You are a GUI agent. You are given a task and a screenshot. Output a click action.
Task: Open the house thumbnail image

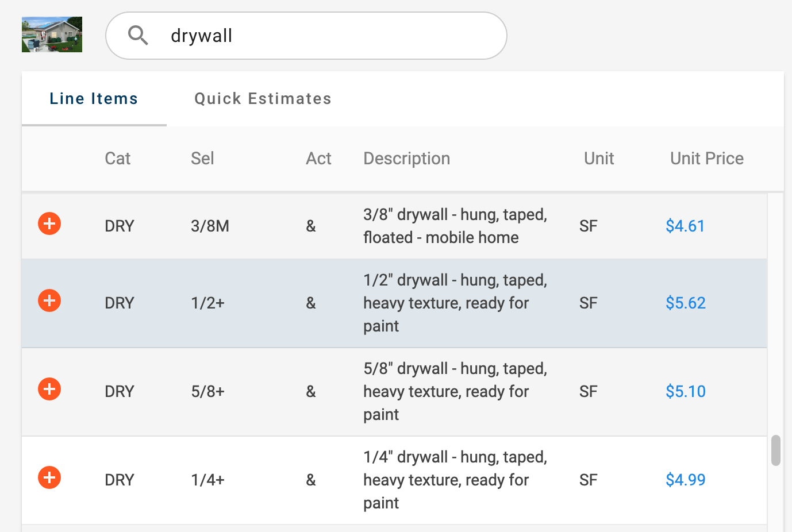[52, 34]
